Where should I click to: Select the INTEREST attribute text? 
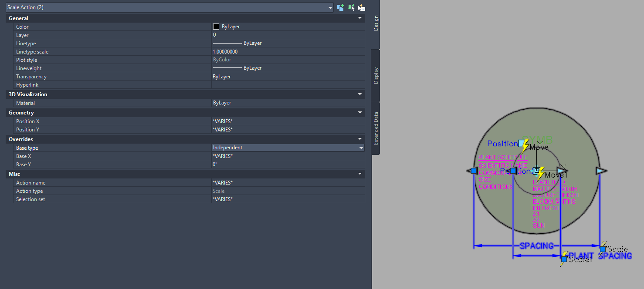click(546, 208)
